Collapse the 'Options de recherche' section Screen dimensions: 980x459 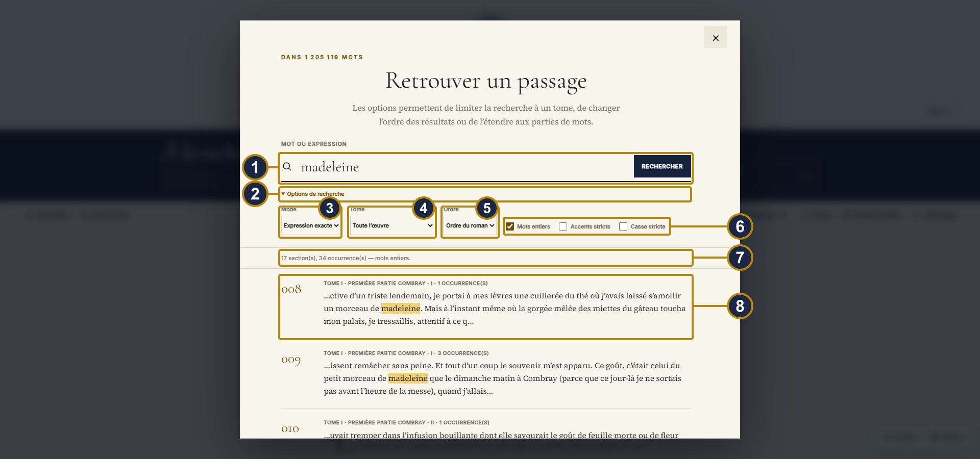pyautogui.click(x=313, y=194)
